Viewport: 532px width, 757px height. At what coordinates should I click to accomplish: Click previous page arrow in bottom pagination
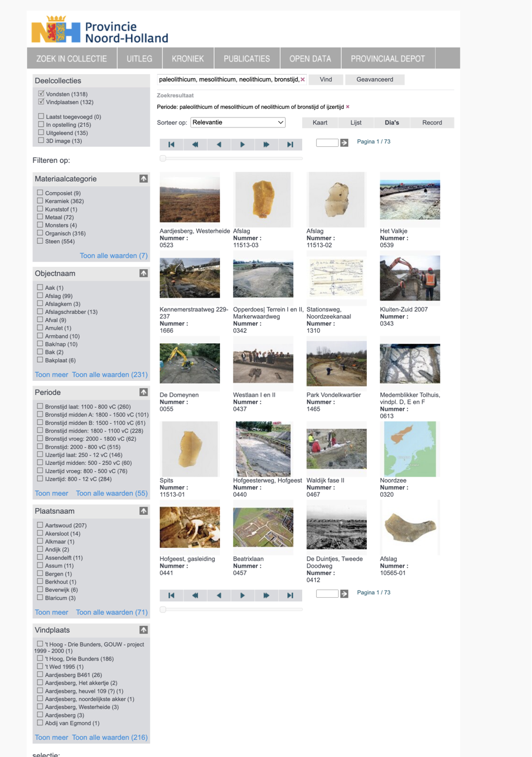[x=219, y=595]
